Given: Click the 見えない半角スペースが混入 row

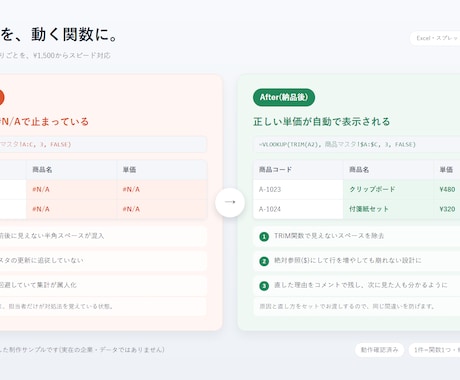Looking at the screenshot, I should click(103, 236).
